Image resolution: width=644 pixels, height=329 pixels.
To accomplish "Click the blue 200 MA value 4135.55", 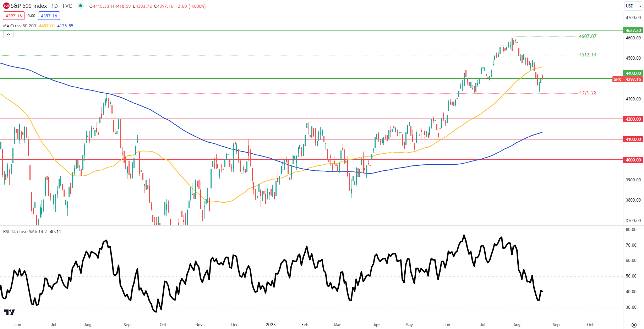I will coord(65,26).
